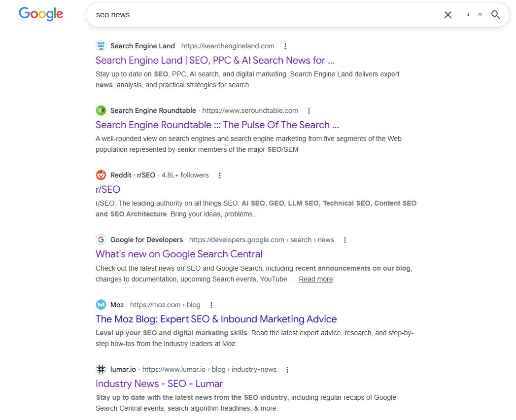Click the 'Google for Developers' site name
Viewport: 516px width, 420px height.
(x=146, y=239)
